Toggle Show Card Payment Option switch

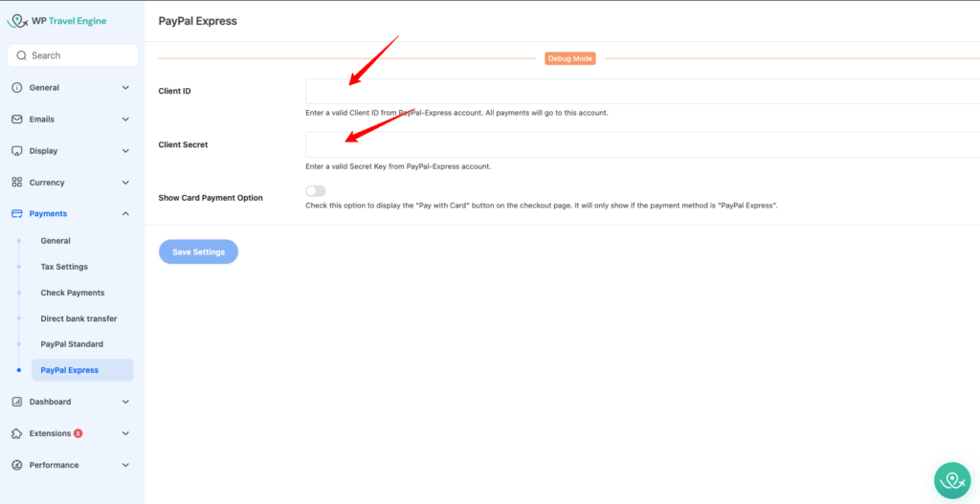316,191
